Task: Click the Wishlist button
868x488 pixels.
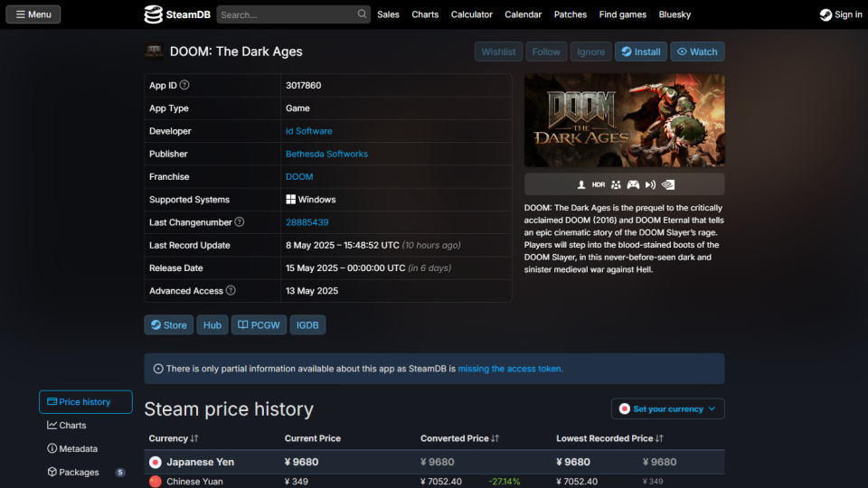Action: click(498, 52)
